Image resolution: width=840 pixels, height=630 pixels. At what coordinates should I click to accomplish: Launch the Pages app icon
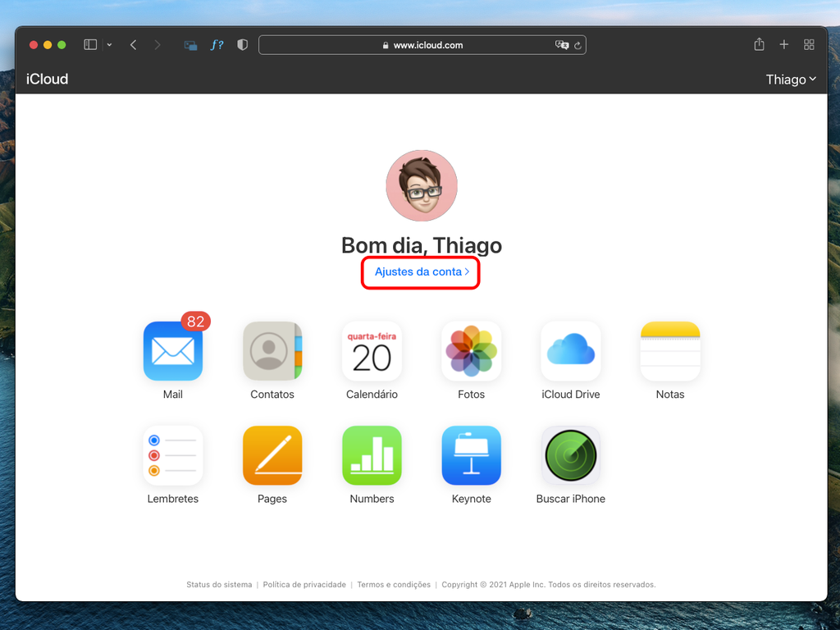tap(272, 455)
